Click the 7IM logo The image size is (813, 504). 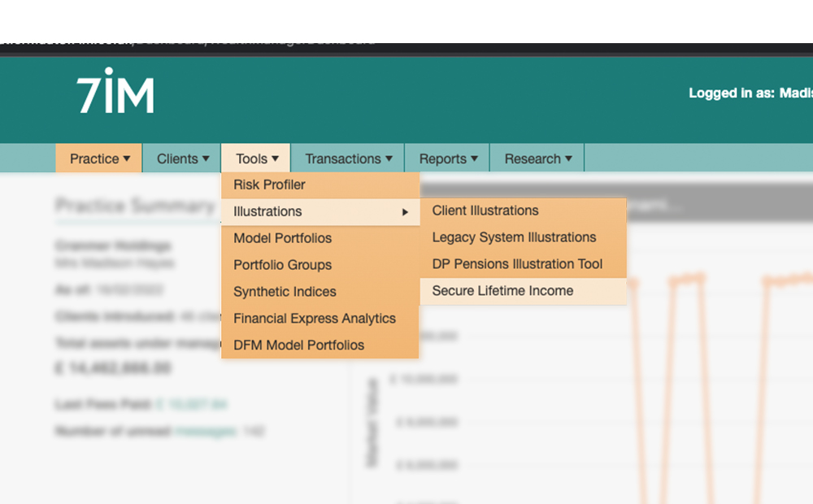pyautogui.click(x=115, y=91)
